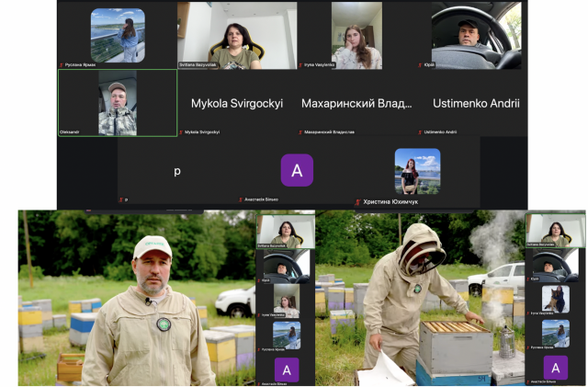Viewport: 588px width, 387px height.
Task: Click the large Махаринский Влад... name tile
Action: (x=356, y=104)
